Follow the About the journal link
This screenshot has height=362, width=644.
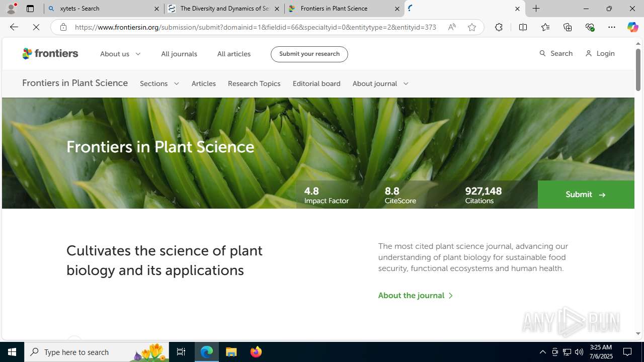(416, 295)
